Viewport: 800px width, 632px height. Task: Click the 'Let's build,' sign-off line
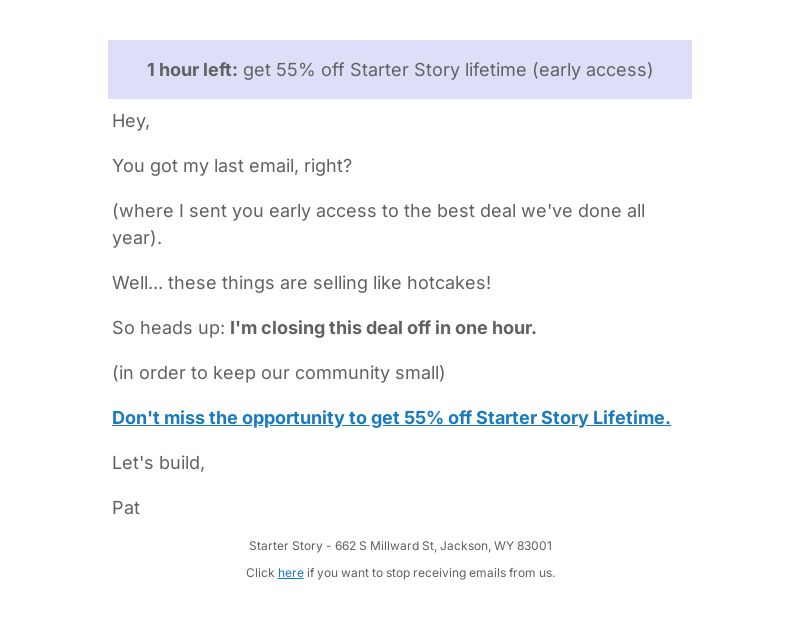point(158,463)
